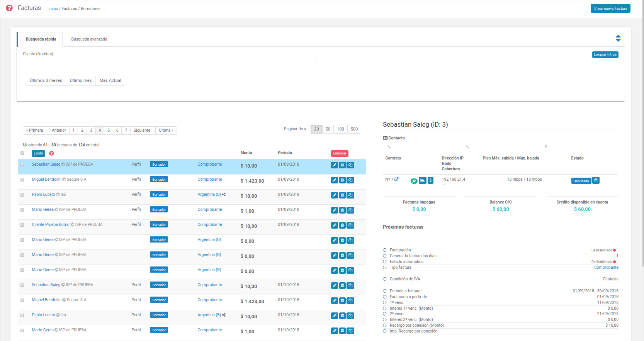Set pagination to 50 per page

[x=328, y=129]
